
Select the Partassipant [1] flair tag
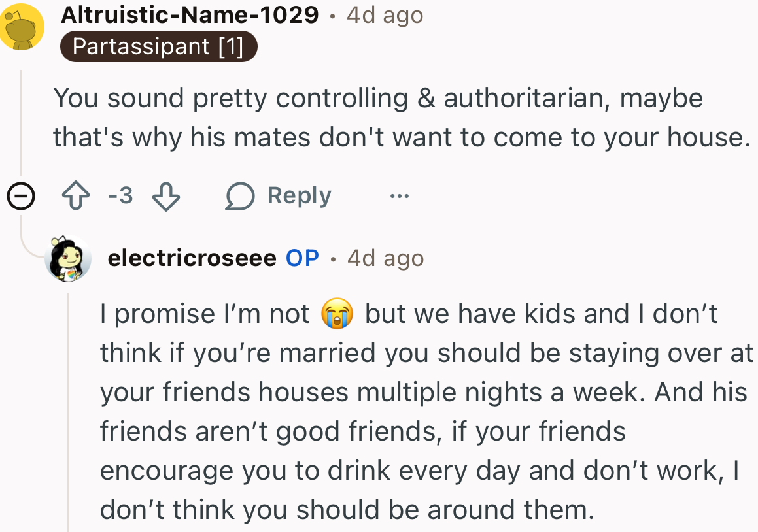pos(158,46)
